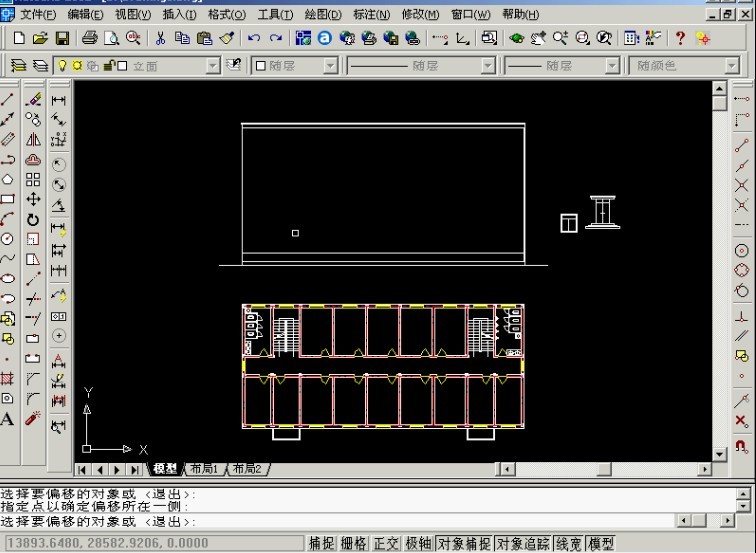The image size is (756, 553).
Task: Select the Hatch draw tool
Action: (7, 378)
